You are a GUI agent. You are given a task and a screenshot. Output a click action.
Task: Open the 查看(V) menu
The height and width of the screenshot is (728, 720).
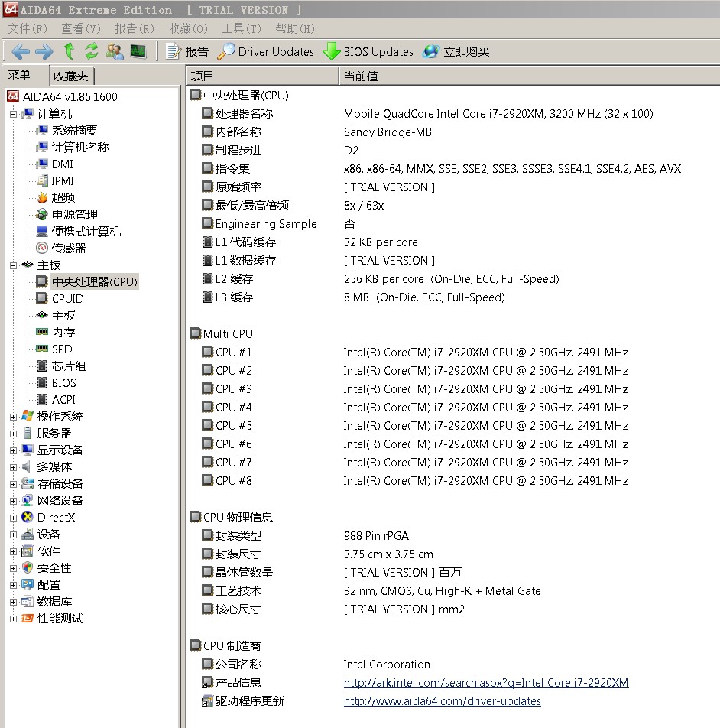click(81, 29)
